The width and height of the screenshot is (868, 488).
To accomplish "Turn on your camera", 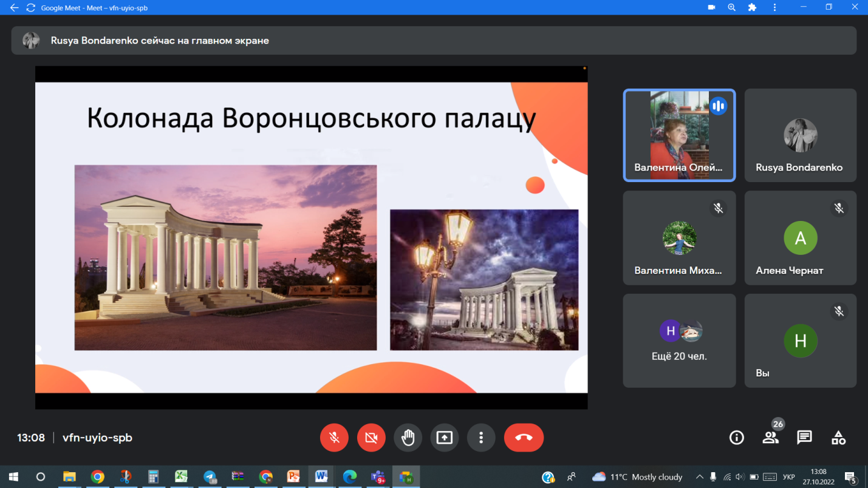I will (371, 438).
